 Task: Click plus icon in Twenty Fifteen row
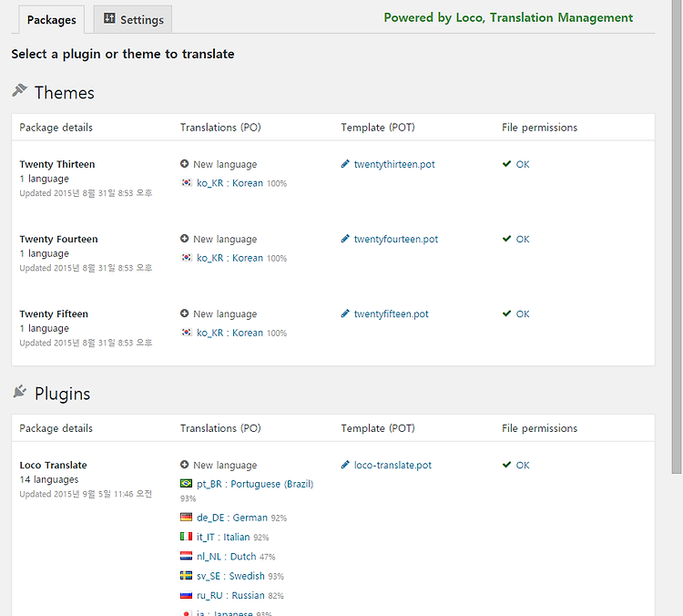click(x=184, y=313)
